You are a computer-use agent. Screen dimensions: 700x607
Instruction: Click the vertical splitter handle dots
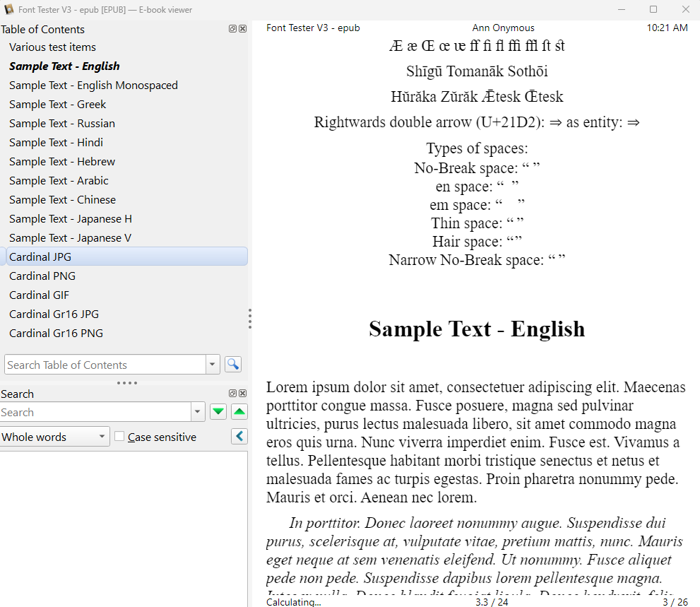(250, 319)
